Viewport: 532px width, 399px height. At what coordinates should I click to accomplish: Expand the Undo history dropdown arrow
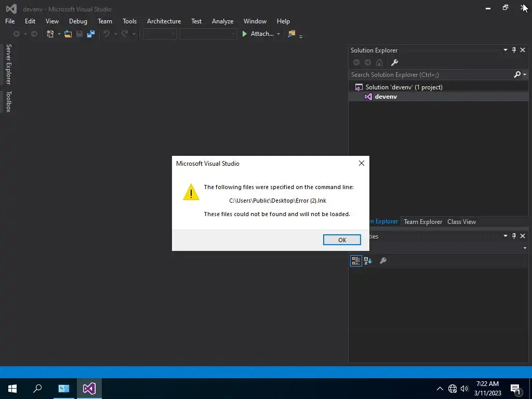coord(115,34)
